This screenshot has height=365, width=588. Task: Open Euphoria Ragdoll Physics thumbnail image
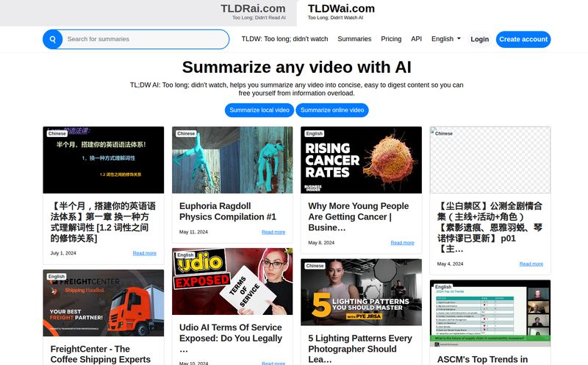[x=232, y=160]
